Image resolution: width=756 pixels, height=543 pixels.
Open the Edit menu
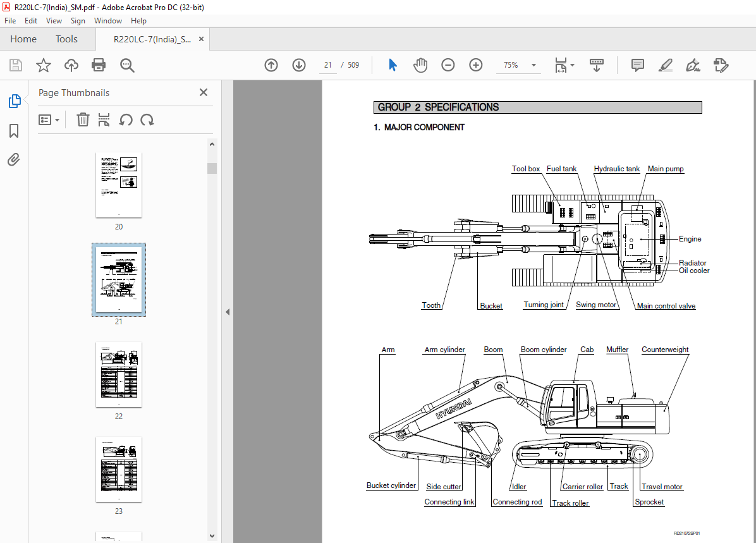31,21
